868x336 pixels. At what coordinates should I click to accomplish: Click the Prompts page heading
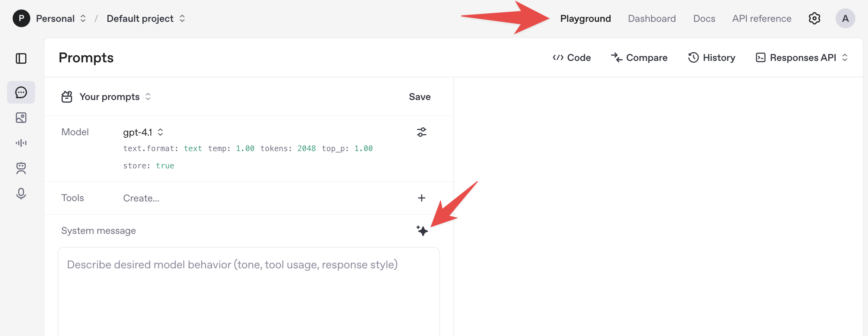[x=86, y=58]
